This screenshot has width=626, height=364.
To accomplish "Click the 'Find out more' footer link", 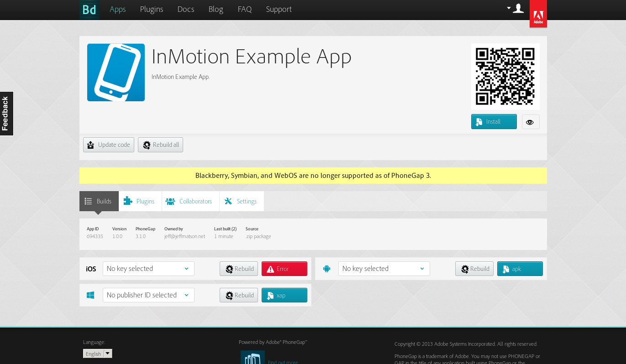I will point(283,362).
